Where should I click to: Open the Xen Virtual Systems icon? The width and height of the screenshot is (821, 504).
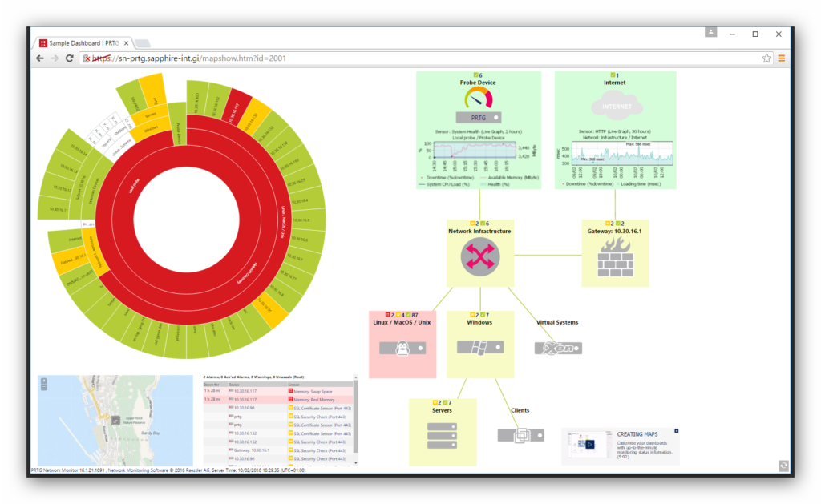(x=557, y=348)
